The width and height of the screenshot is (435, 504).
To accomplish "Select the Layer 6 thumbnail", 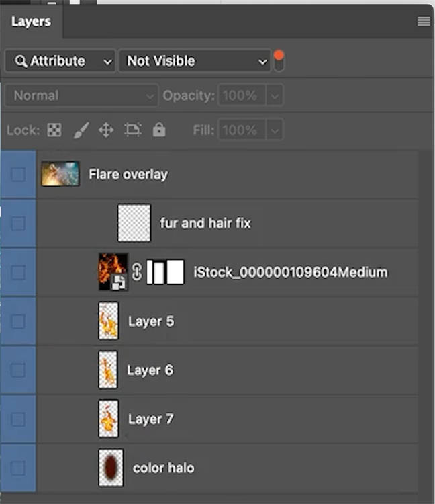I will 108,370.
